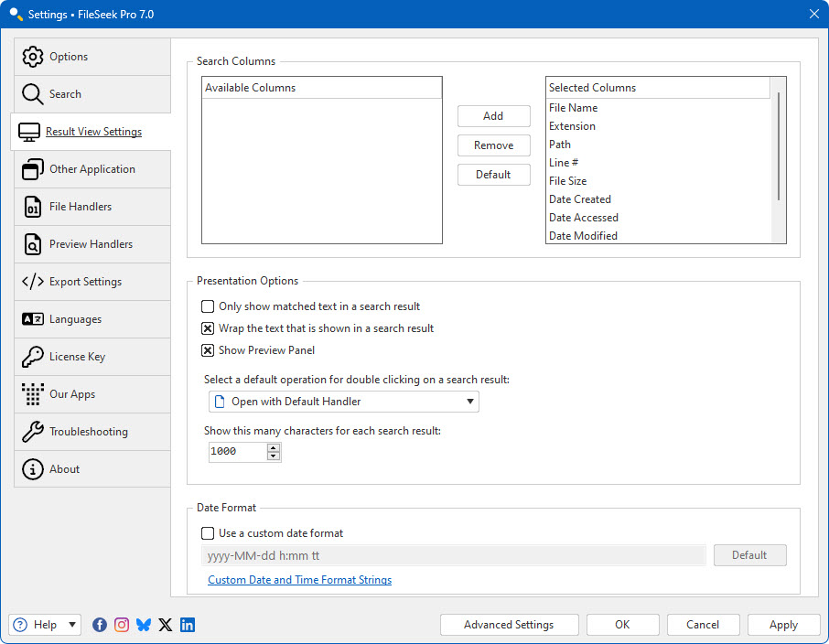Enable Use a custom date format
This screenshot has height=644, width=829.
point(208,533)
